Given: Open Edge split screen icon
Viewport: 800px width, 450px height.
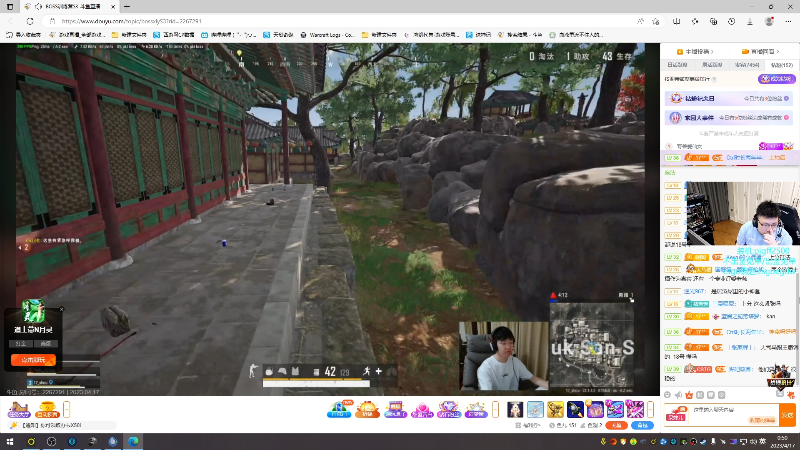Looking at the screenshot, I should [x=677, y=21].
